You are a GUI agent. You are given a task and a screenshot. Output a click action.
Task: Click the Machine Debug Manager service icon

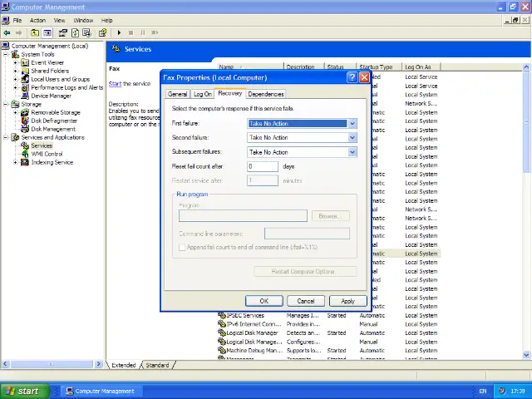(222, 351)
